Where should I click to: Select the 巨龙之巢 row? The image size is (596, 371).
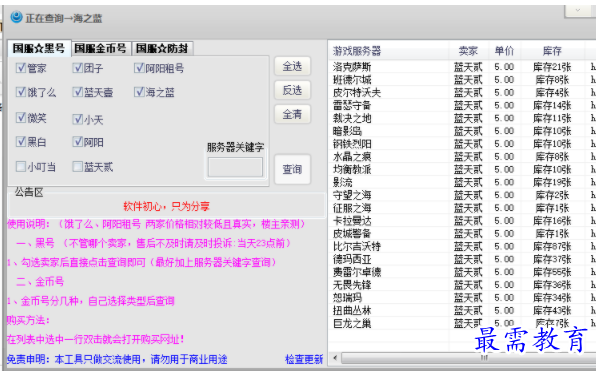[462, 323]
